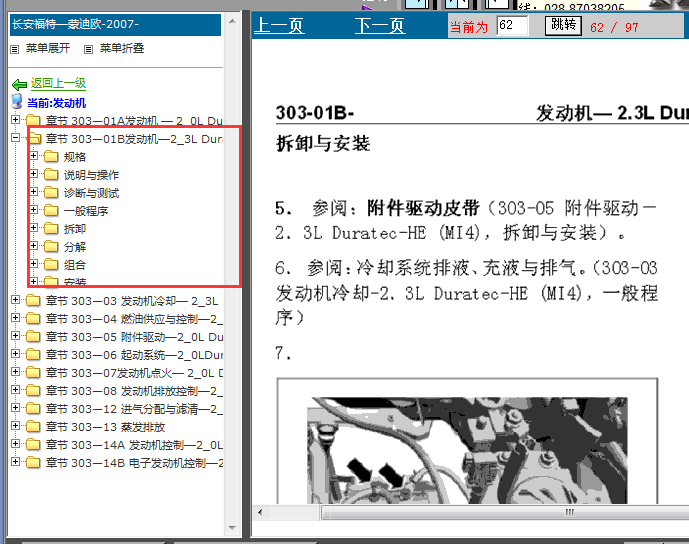Expand the 说明与操作 subfolder node
This screenshot has width=689, height=544.
pos(33,173)
